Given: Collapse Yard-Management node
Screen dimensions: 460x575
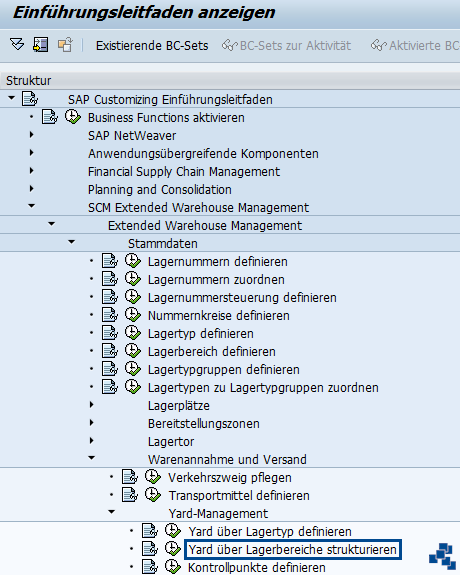Looking at the screenshot, I should point(112,512).
